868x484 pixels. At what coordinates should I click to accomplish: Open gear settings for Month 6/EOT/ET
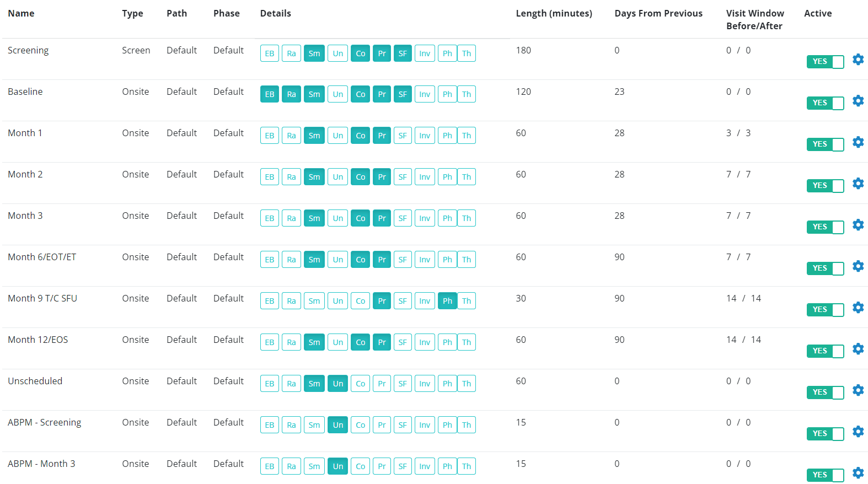tap(858, 266)
